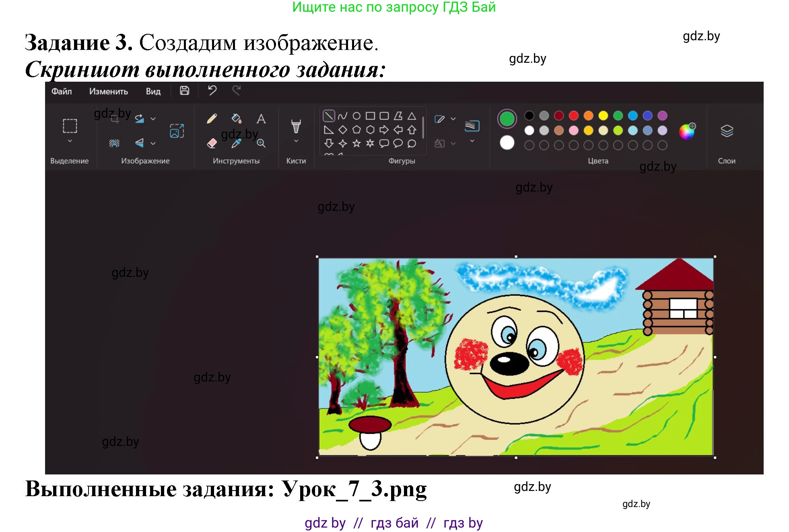
Task: Expand the Brushes dropdown
Action: [x=296, y=141]
